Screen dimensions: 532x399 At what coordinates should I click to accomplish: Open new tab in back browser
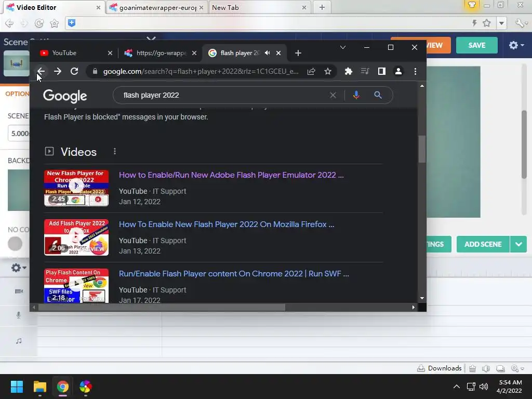[x=322, y=7]
